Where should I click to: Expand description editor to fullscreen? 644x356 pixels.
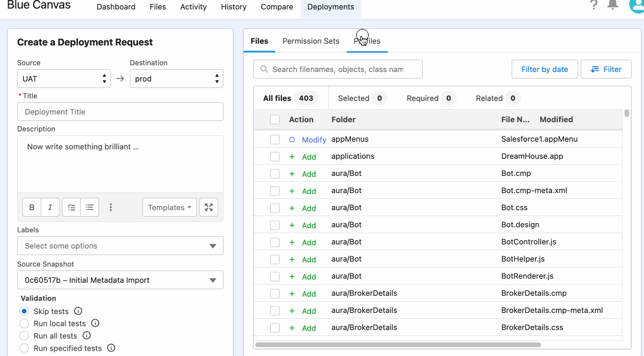[209, 207]
